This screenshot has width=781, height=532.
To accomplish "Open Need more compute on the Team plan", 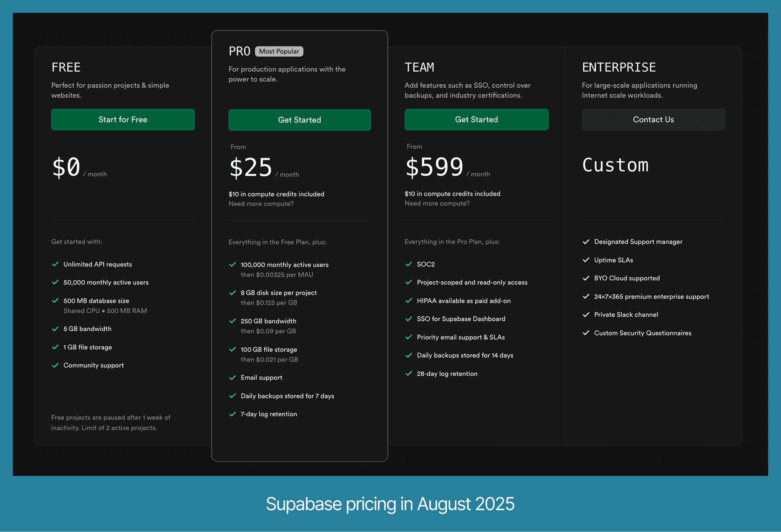I will click(437, 203).
